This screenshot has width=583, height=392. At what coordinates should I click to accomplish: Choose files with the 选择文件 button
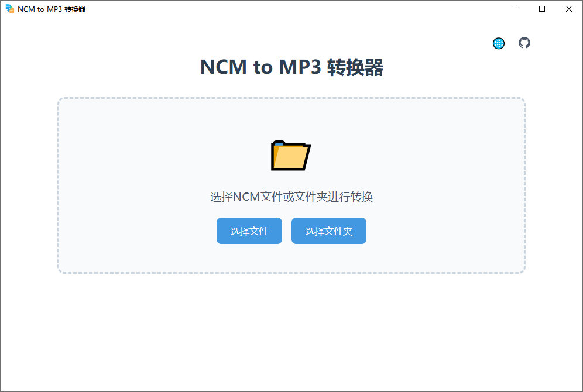click(249, 231)
